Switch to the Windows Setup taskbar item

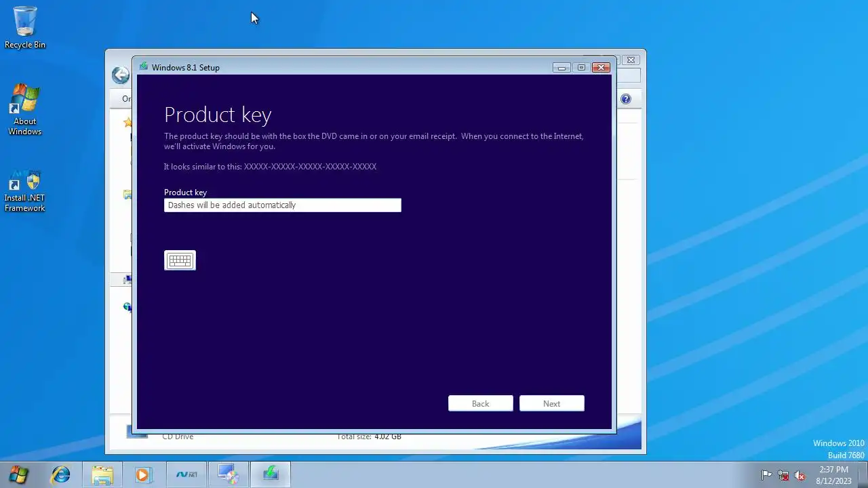point(271,474)
